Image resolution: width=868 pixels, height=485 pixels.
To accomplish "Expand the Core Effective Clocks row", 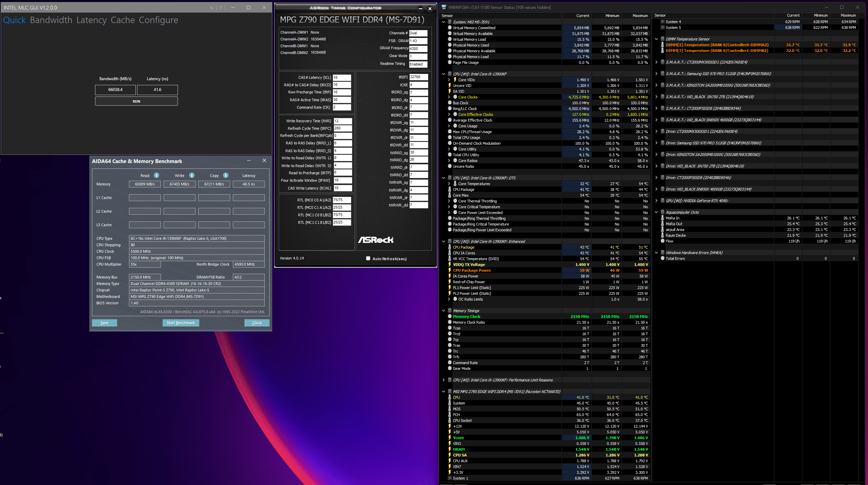I will tap(449, 114).
